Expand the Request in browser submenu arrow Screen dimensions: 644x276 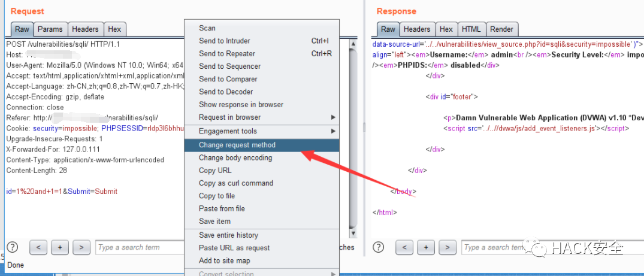(x=334, y=117)
